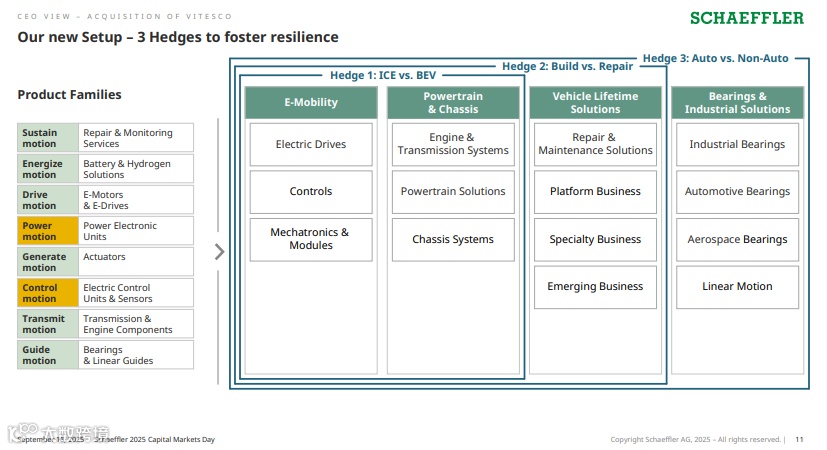Click E-Motors & E-Drives text
The height and width of the screenshot is (450, 827).
pos(105,200)
